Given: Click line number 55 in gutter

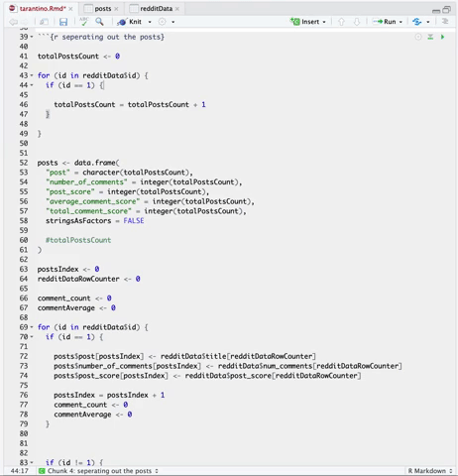Looking at the screenshot, I should point(24,191).
